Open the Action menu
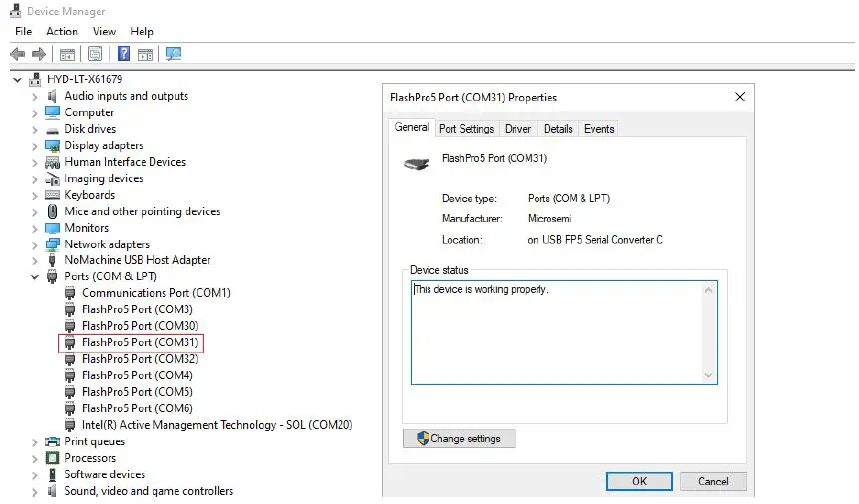 point(62,31)
